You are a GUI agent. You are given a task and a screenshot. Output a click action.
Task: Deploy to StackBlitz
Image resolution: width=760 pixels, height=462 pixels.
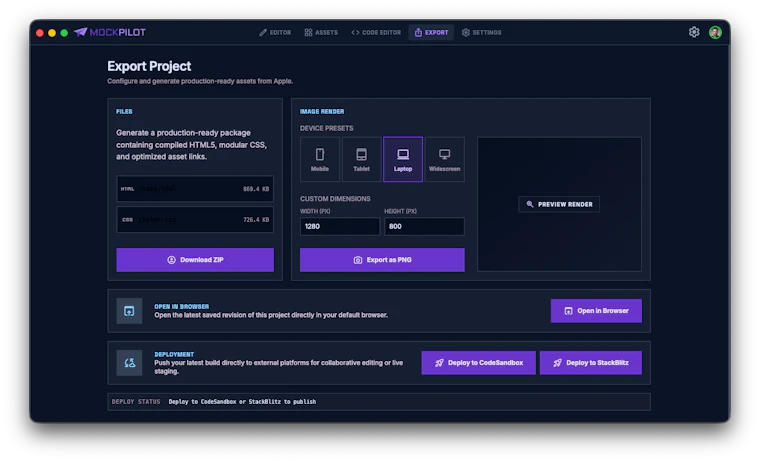click(590, 363)
